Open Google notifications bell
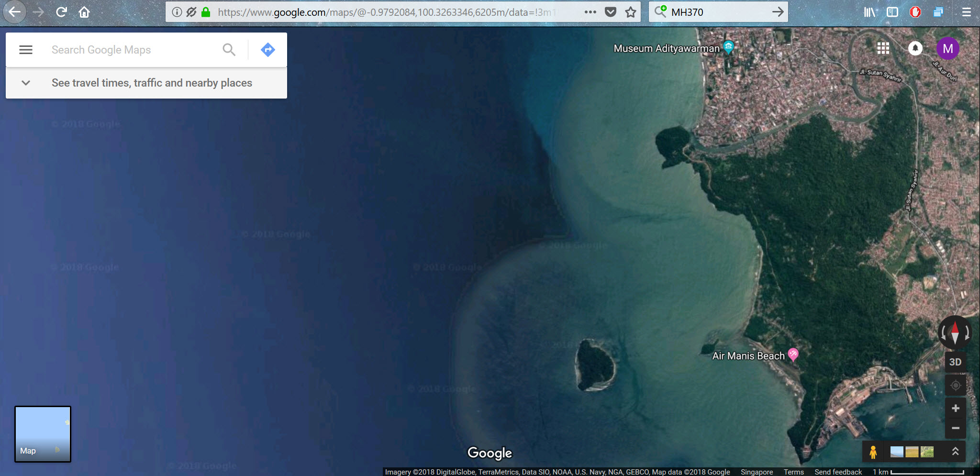Image resolution: width=980 pixels, height=476 pixels. [915, 48]
